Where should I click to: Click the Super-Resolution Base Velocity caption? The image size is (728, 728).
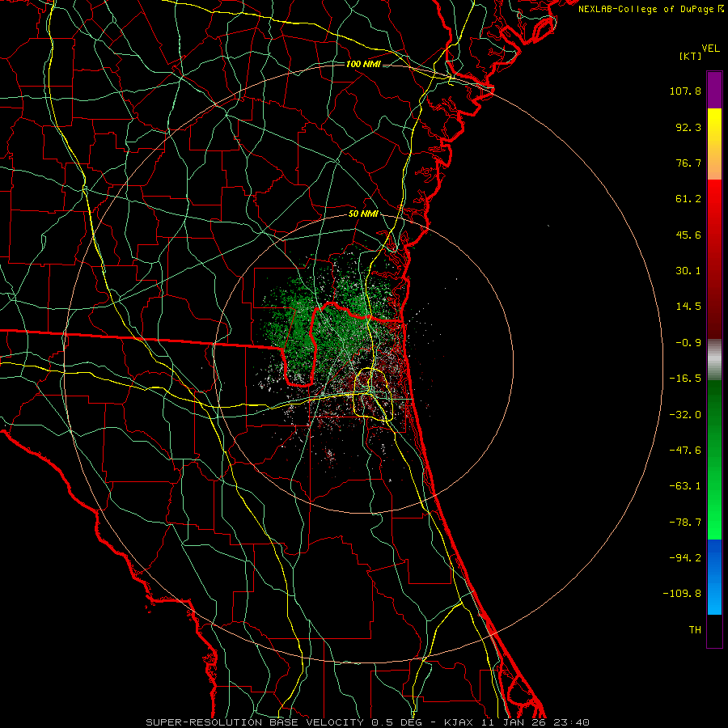367,722
